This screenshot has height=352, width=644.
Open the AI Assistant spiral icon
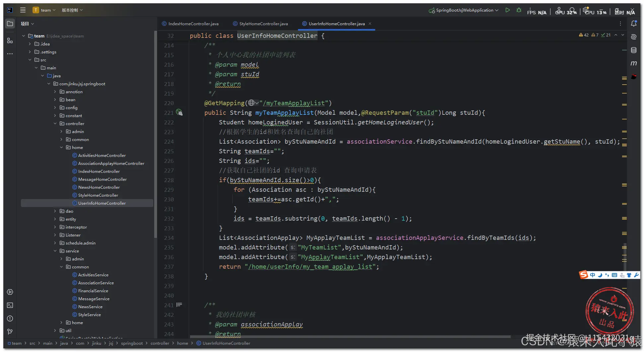point(634,37)
